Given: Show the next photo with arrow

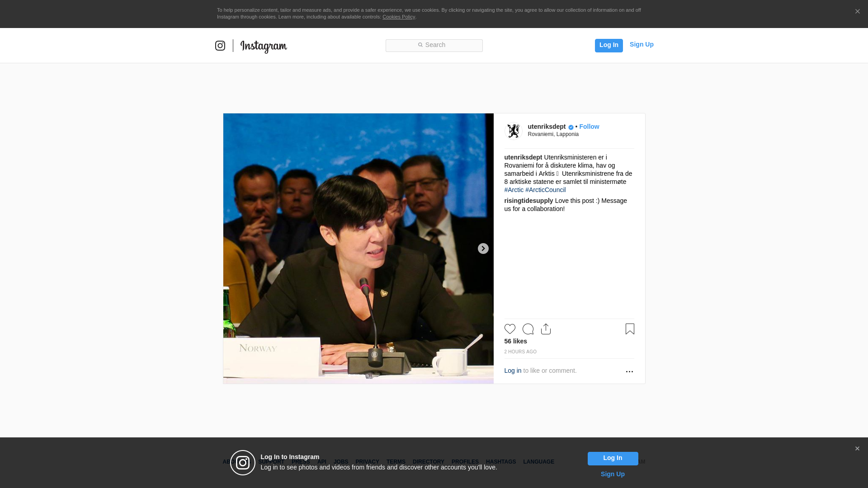Looking at the screenshot, I should point(483,249).
